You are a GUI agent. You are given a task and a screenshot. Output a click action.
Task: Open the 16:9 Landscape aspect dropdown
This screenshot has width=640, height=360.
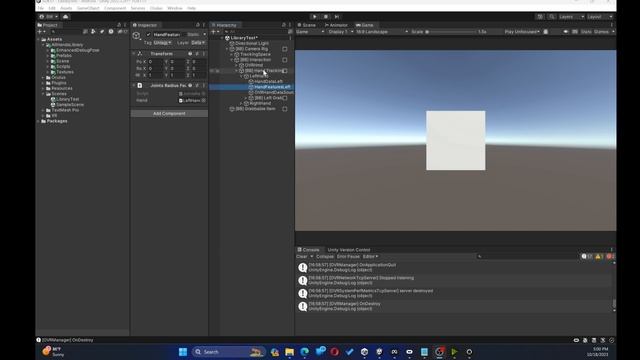pyautogui.click(x=382, y=32)
